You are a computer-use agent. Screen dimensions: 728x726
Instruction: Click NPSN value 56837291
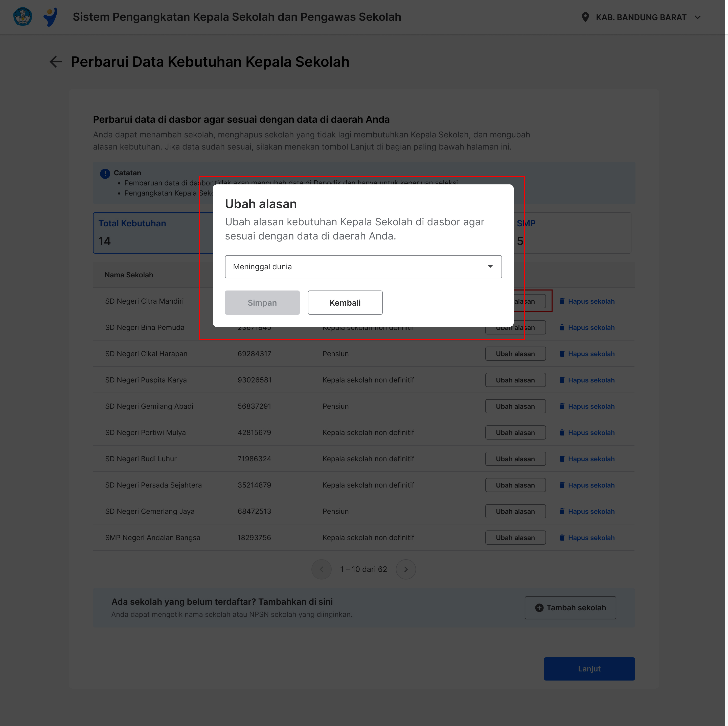tap(254, 406)
